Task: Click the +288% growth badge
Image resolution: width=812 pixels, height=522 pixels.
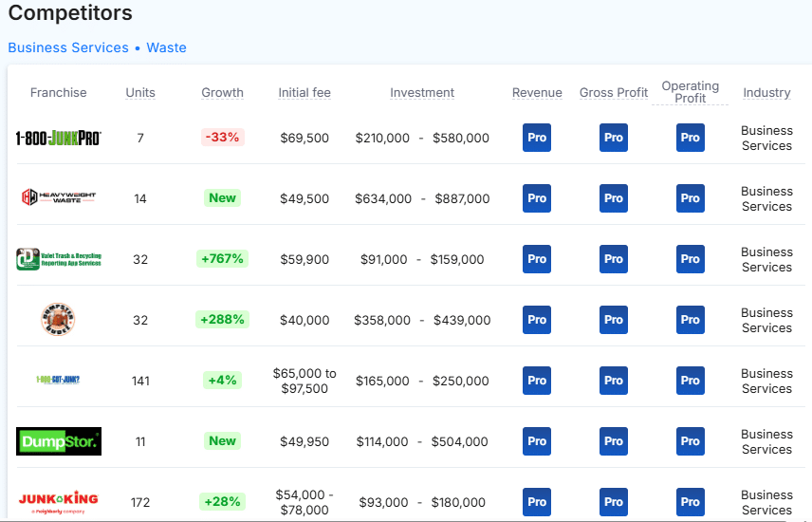Action: (x=222, y=319)
